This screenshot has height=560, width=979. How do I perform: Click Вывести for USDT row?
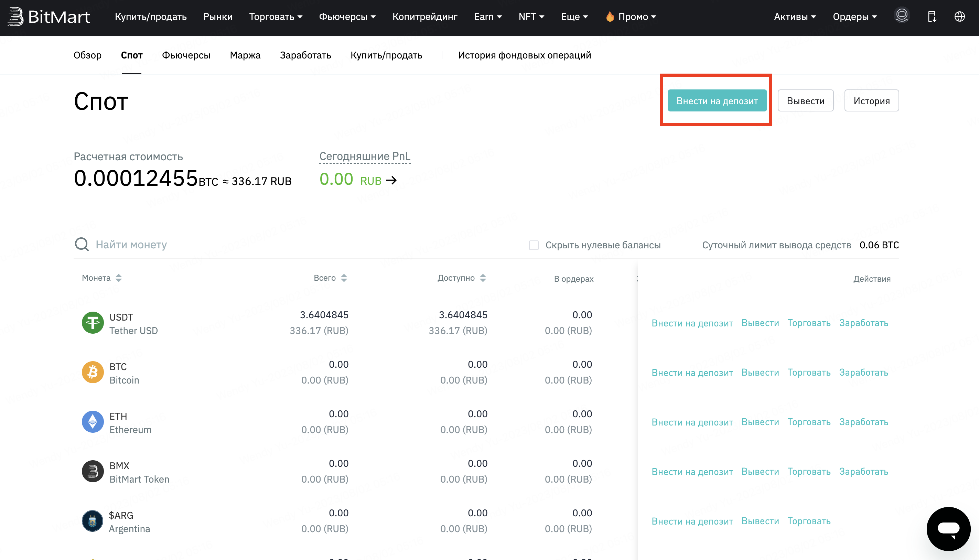click(760, 323)
